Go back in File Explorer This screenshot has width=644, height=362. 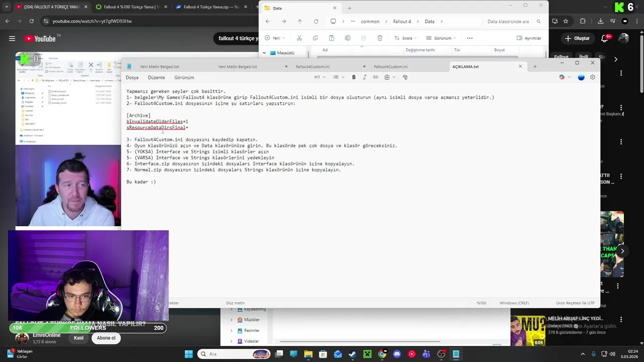click(268, 22)
